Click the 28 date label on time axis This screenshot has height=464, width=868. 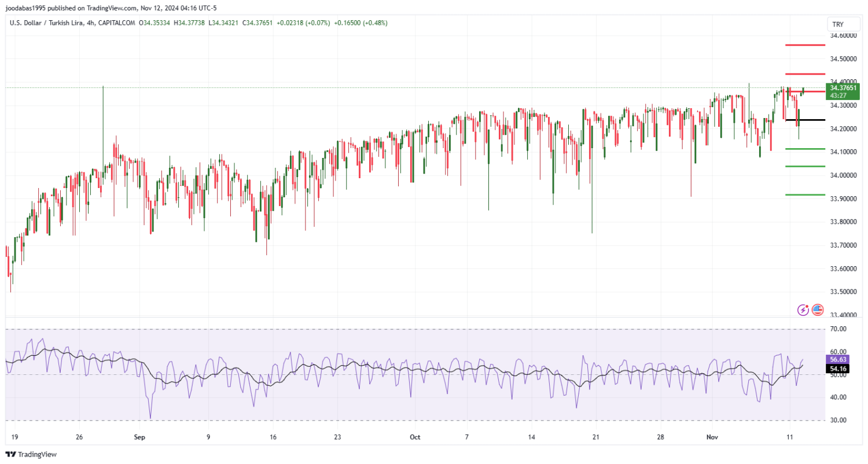[660, 437]
